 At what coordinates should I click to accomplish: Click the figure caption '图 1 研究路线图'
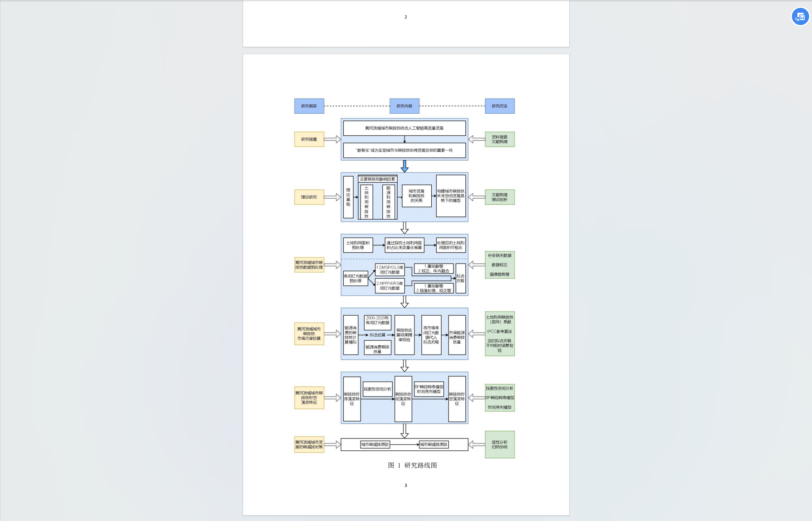click(412, 465)
